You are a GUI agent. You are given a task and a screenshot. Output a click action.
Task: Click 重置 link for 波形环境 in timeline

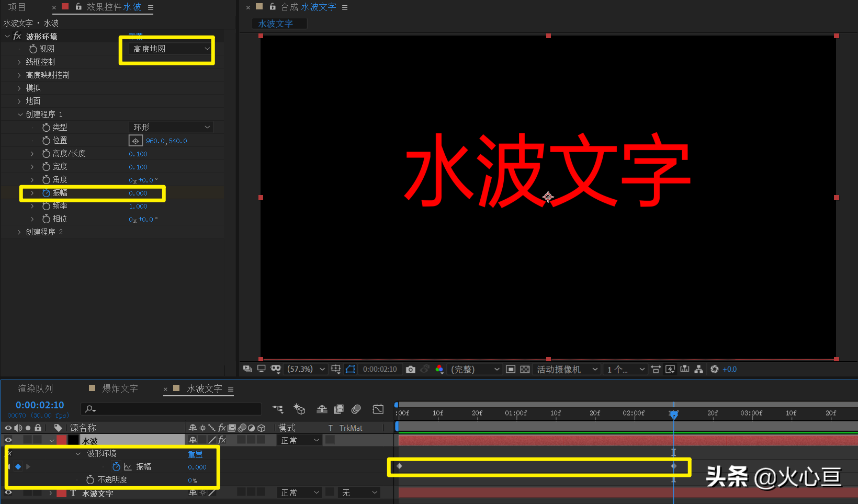click(195, 454)
